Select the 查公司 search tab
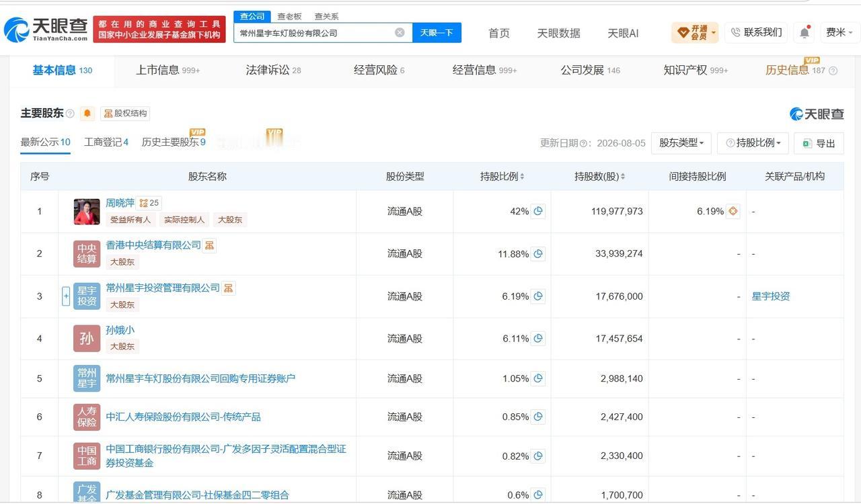The height and width of the screenshot is (504, 861). pos(252,16)
